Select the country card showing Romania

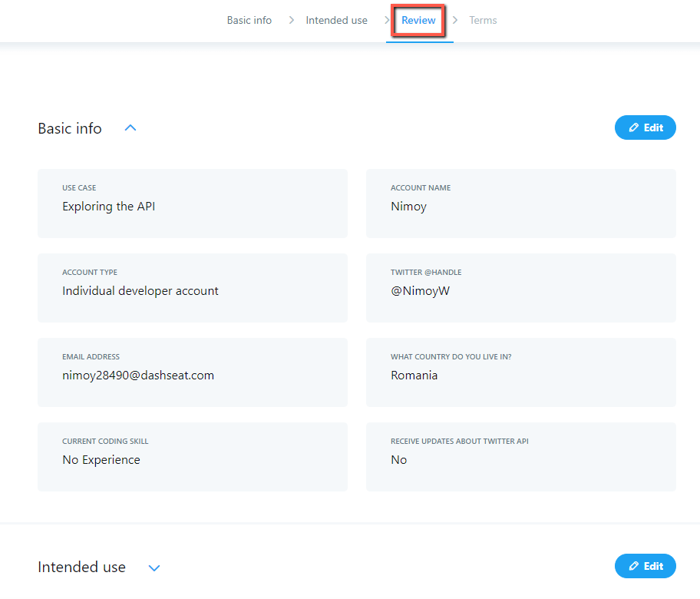(x=520, y=372)
